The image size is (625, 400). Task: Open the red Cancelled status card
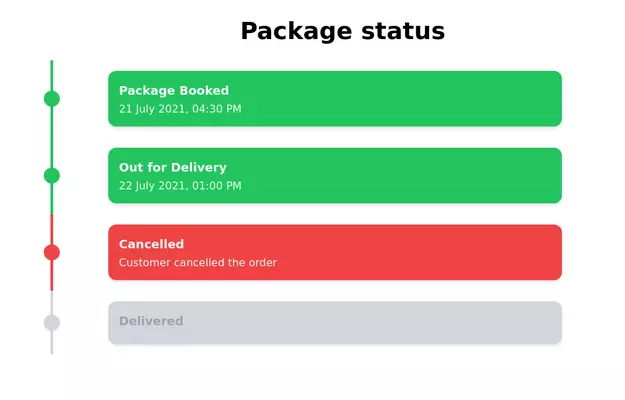(400, 252)
